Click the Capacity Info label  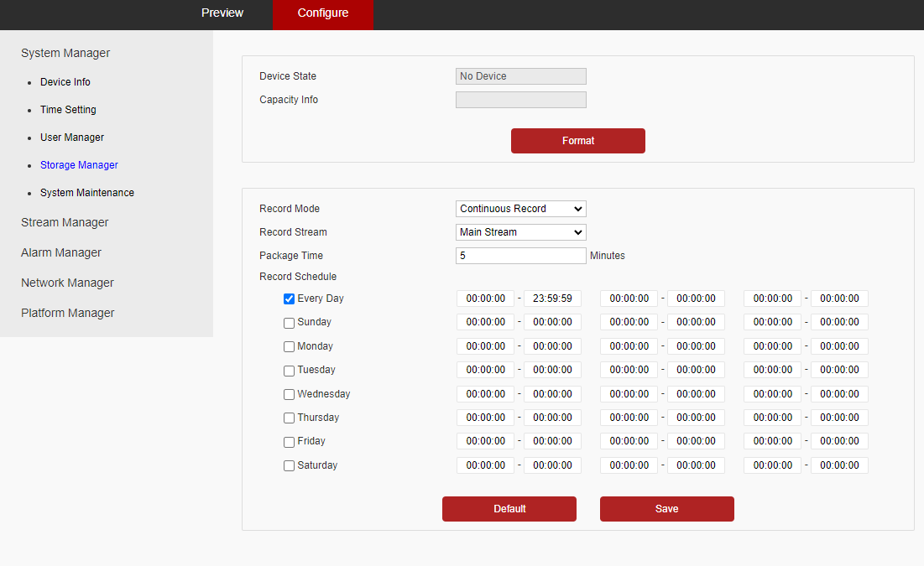[289, 100]
